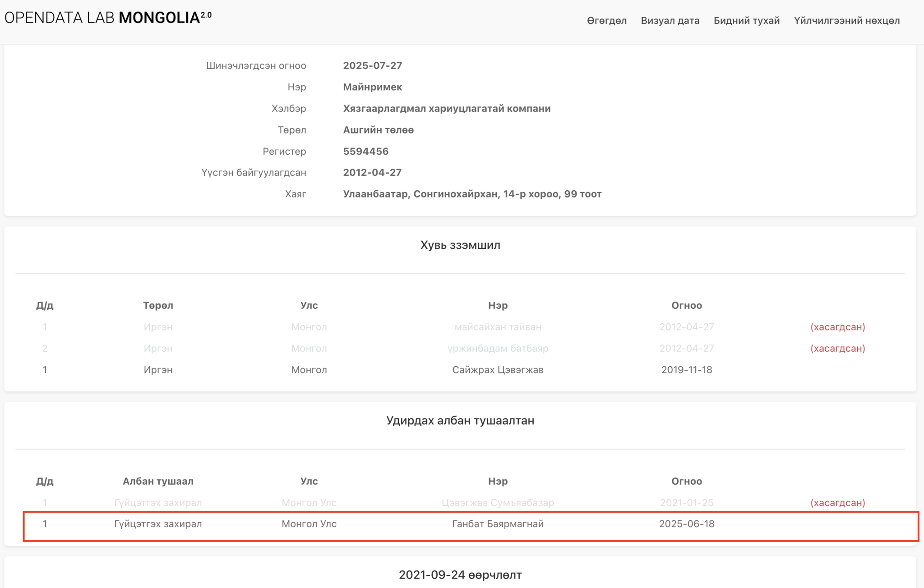Click register number 5594456
Viewport: 924px width, 588px height.
coord(365,152)
